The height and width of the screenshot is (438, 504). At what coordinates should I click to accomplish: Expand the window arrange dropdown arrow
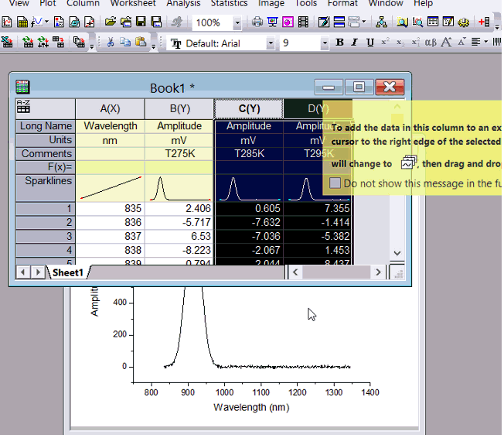[x=364, y=22]
